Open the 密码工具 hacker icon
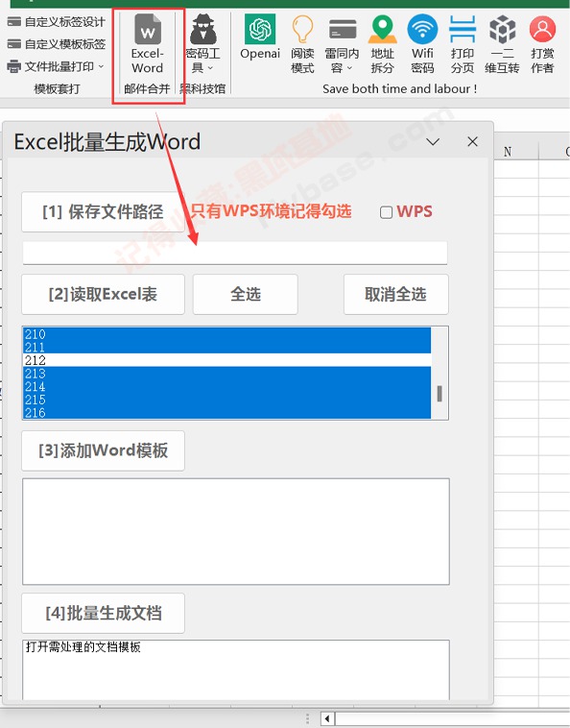570x728 pixels. click(202, 29)
